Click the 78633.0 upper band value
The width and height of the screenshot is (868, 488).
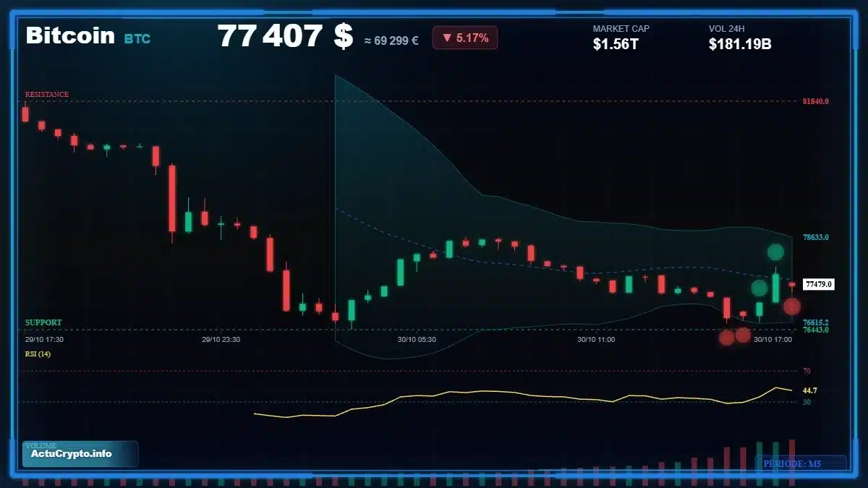tap(816, 237)
